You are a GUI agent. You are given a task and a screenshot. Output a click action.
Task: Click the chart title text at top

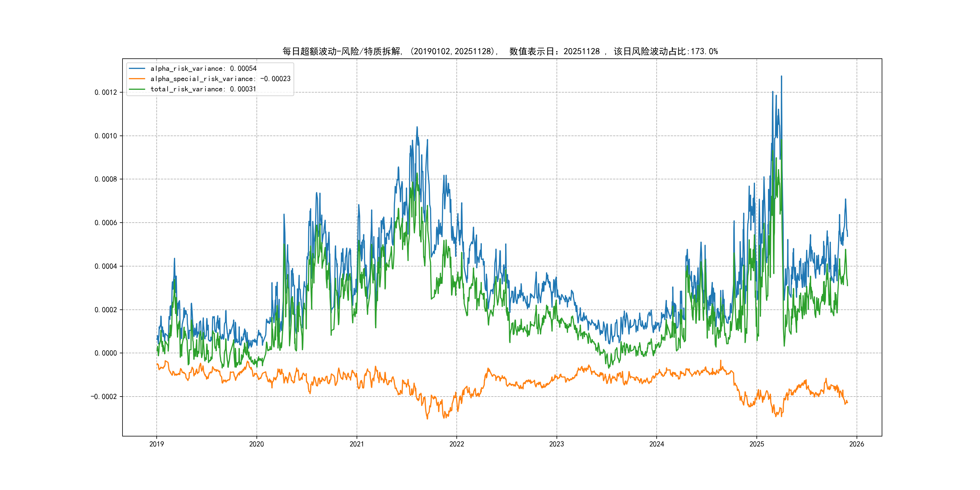click(x=500, y=51)
